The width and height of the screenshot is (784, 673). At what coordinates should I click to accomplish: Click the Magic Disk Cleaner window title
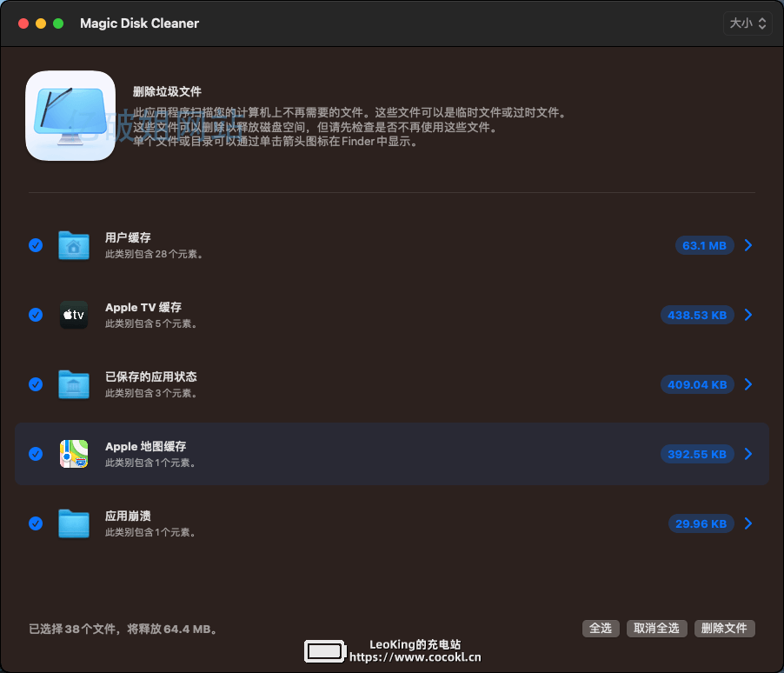click(139, 23)
